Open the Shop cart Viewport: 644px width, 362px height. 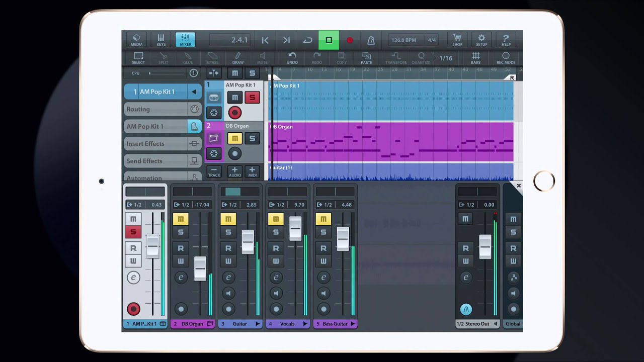point(457,40)
